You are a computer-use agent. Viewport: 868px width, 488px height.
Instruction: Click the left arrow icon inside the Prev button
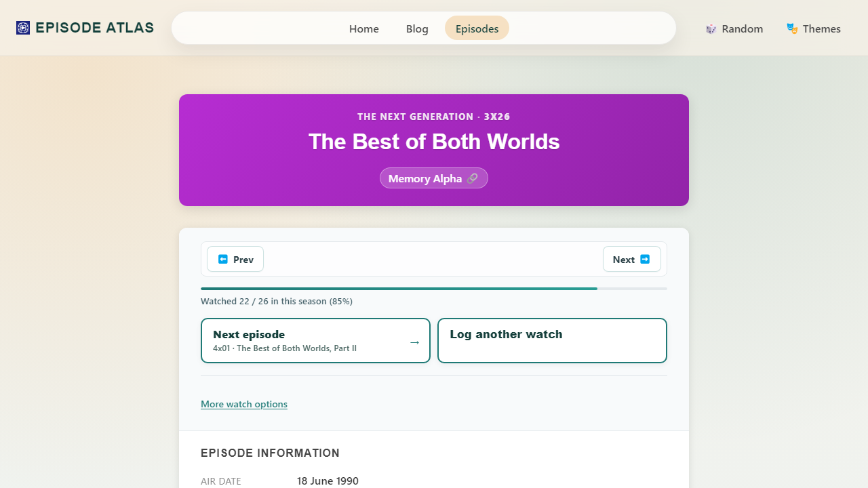pos(223,259)
